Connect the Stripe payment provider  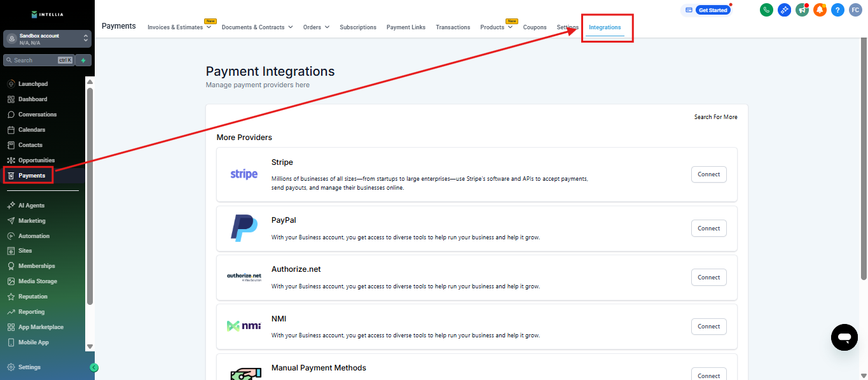click(708, 174)
